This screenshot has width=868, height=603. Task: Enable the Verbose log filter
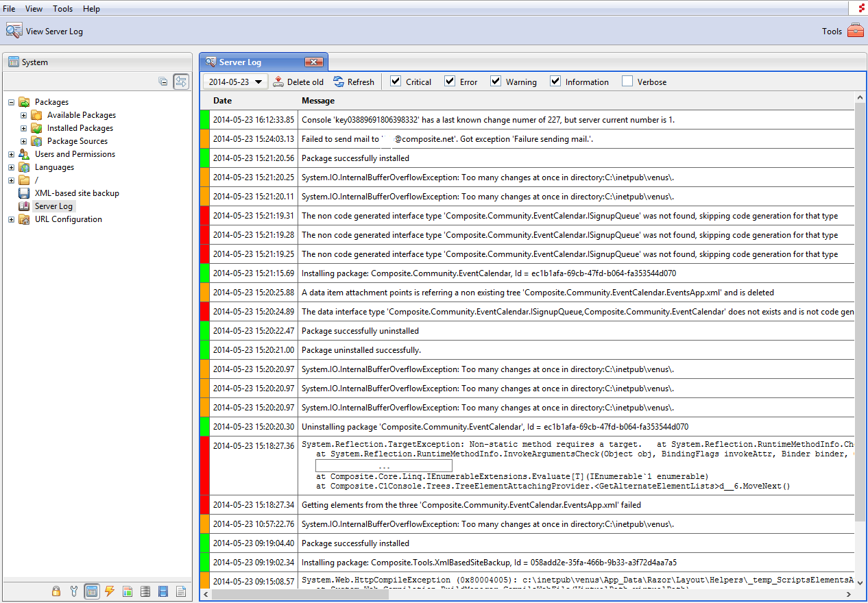pos(627,81)
